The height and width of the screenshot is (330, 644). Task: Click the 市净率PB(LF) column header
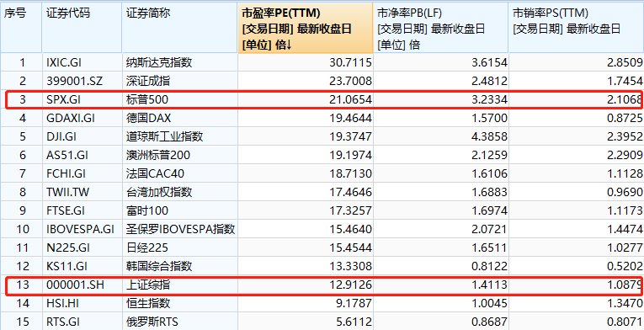pos(440,28)
